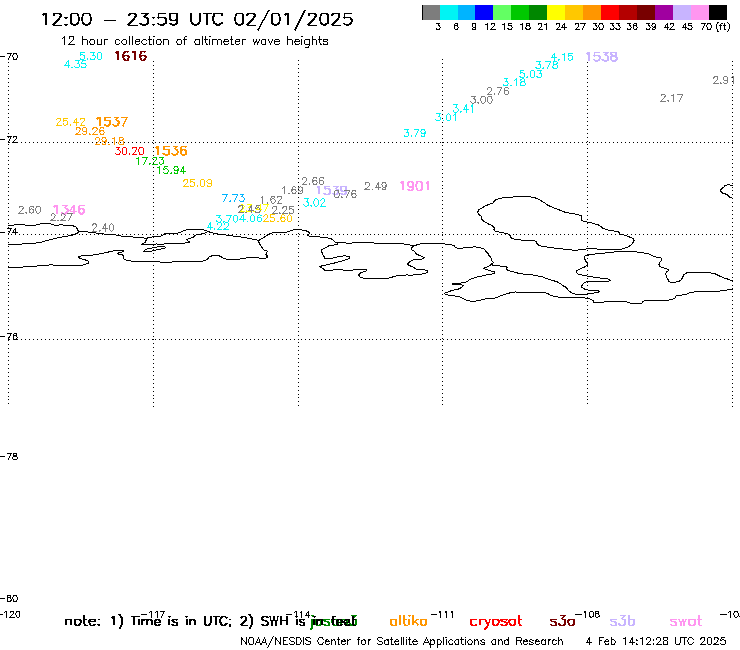Screen dimensions: 740x650
Task: Click the s3a satellite label
Action: [x=562, y=622]
